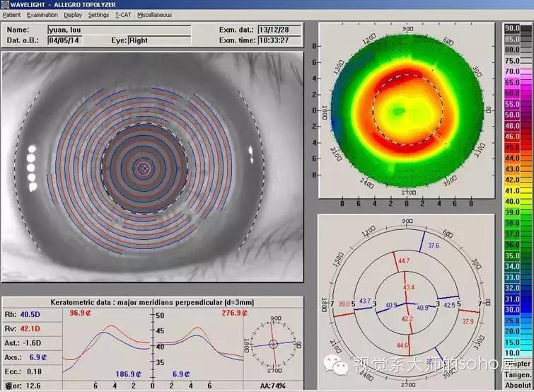
Task: Click the 96.9 meridian label in the graph
Action: tap(80, 313)
